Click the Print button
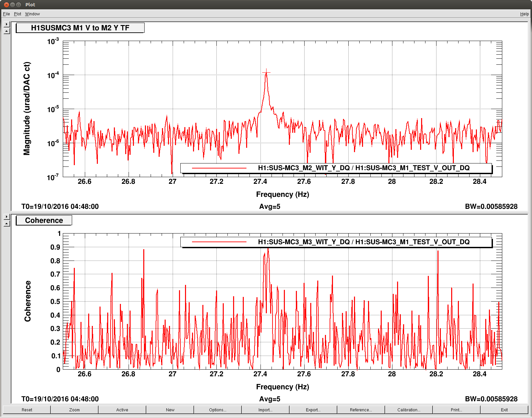This screenshot has height=418, width=532. [x=457, y=410]
